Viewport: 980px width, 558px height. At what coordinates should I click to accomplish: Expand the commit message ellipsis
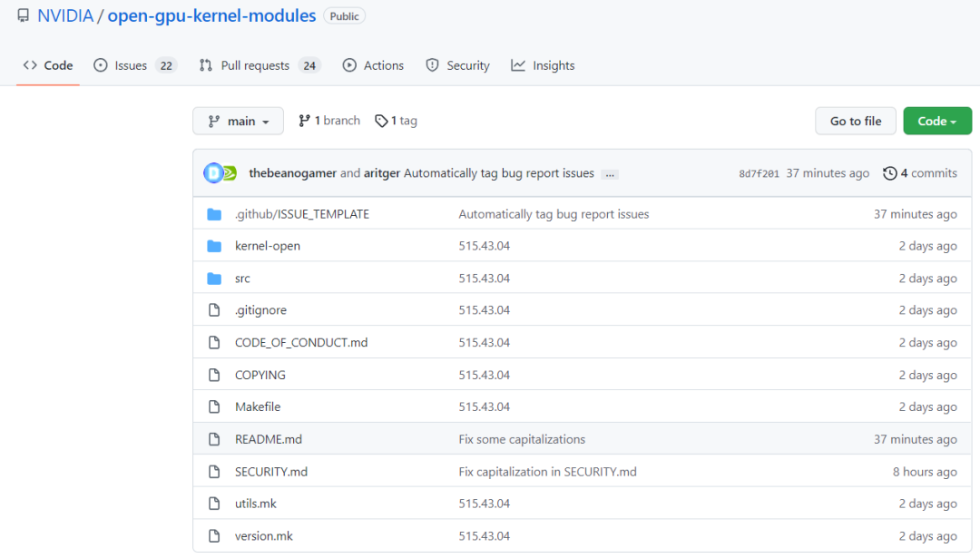(610, 174)
